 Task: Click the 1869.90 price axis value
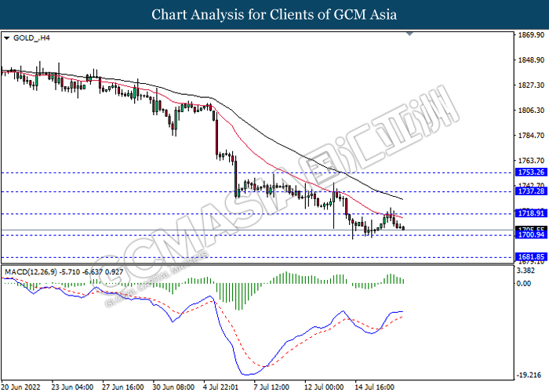531,35
